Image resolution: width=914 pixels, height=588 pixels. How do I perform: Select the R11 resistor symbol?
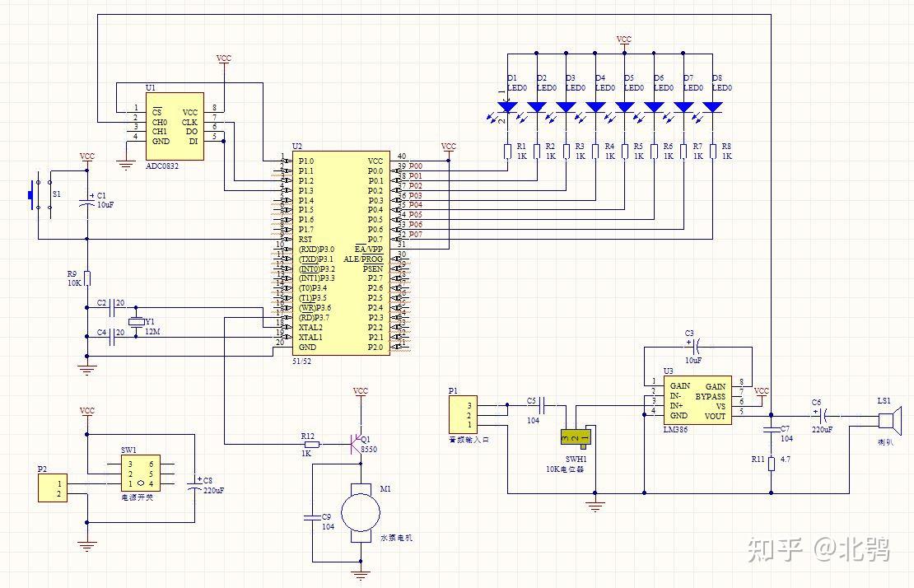[772, 464]
